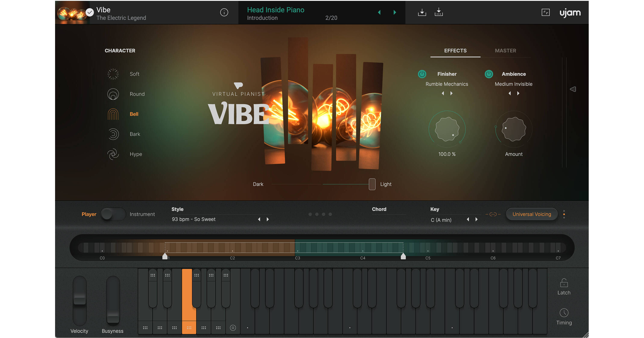Select next key arrow
644x338 pixels.
(476, 219)
